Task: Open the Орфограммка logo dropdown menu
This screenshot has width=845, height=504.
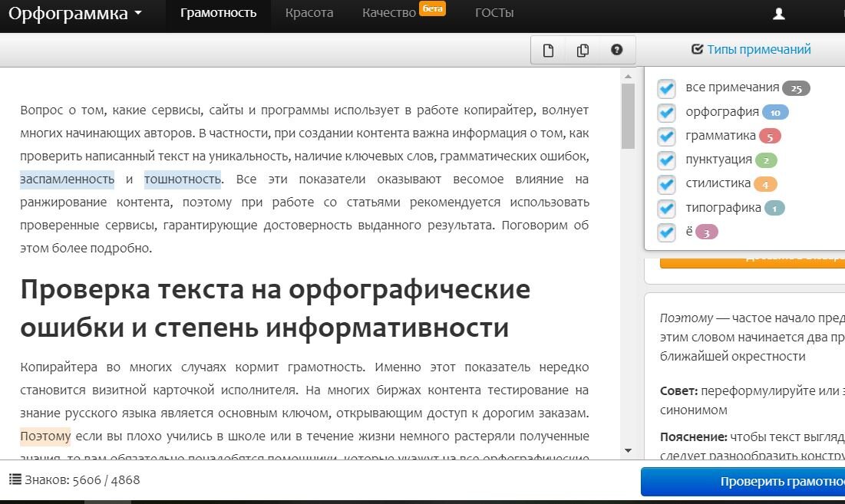Action: coord(75,13)
